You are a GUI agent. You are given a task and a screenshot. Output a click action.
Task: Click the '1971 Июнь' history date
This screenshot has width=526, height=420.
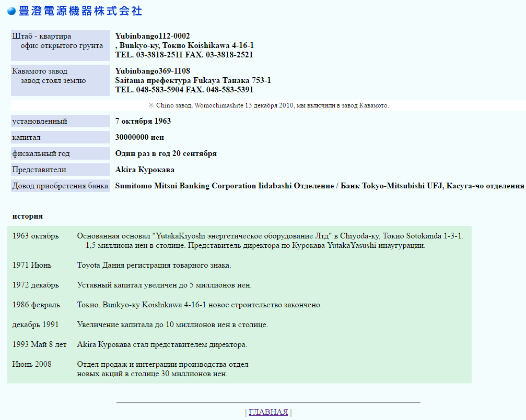click(x=31, y=265)
